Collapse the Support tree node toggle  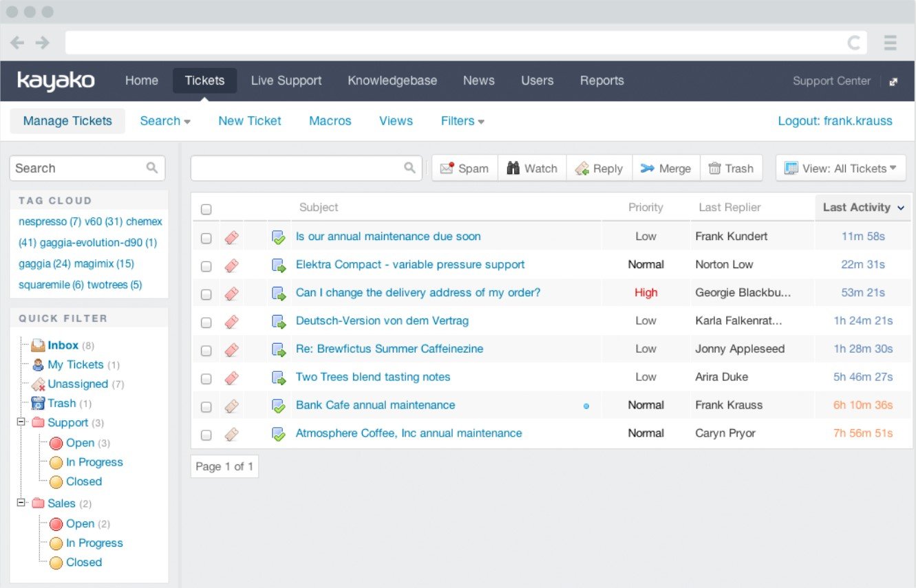pyautogui.click(x=21, y=422)
